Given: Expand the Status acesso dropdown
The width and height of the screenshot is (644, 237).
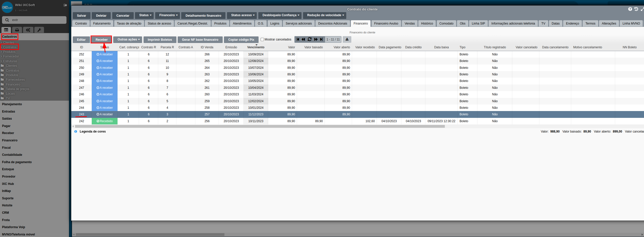Looking at the screenshot, I should 243,15.
